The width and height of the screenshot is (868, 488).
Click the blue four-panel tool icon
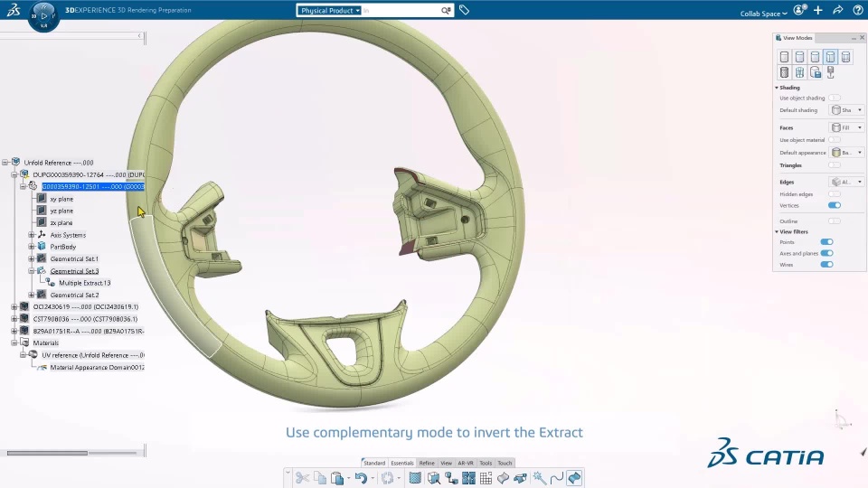(x=468, y=477)
